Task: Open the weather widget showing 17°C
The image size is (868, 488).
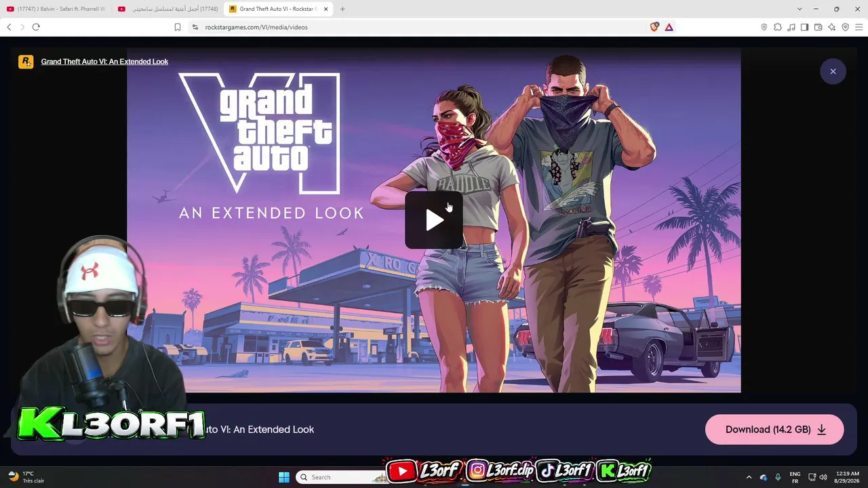Action: click(x=26, y=477)
